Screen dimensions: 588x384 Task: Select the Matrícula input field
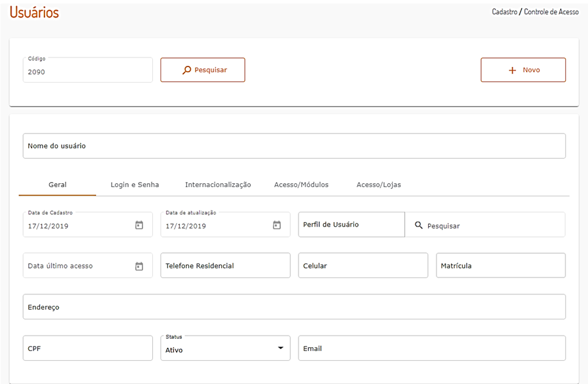[500, 266]
